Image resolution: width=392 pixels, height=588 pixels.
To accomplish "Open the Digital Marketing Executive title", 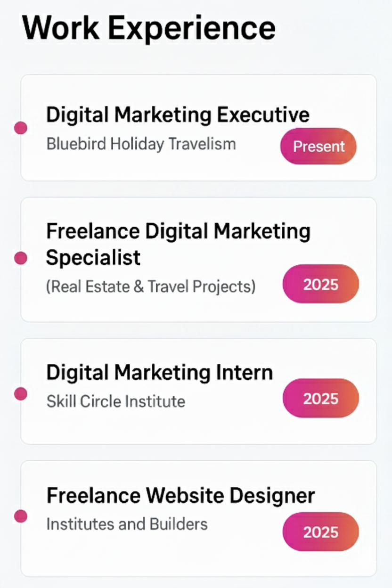I will (178, 114).
